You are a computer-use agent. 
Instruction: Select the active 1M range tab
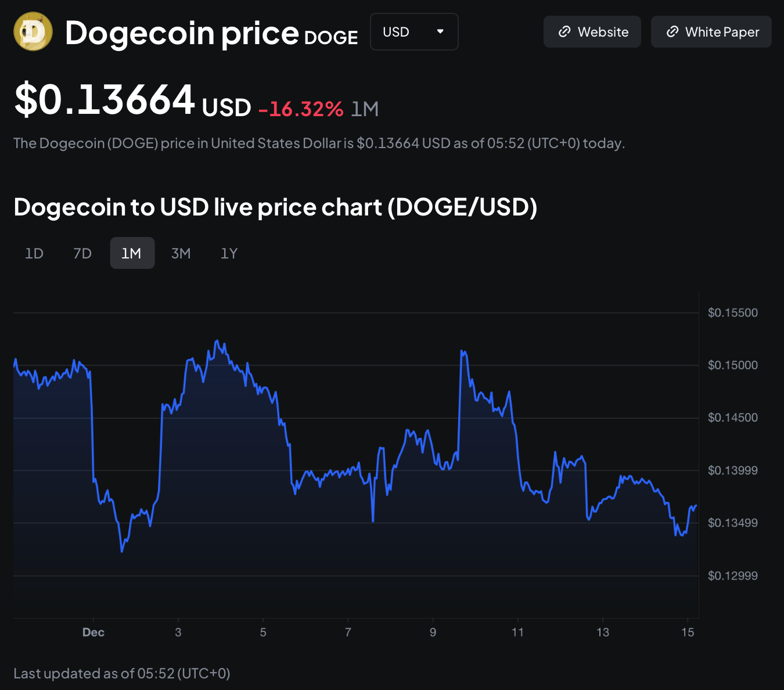132,253
